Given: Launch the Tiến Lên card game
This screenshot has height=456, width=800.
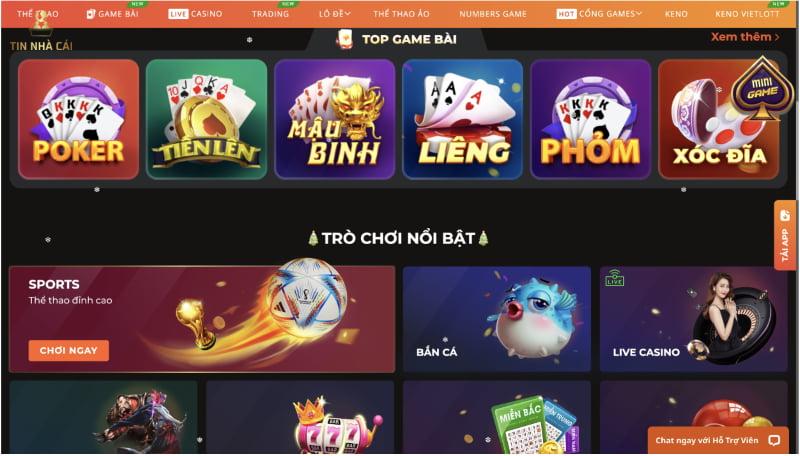Looking at the screenshot, I should pyautogui.click(x=207, y=119).
